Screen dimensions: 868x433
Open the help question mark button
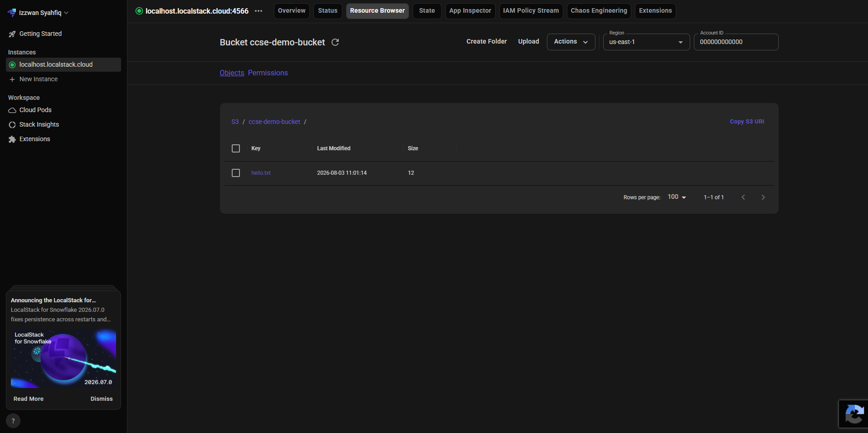point(13,421)
